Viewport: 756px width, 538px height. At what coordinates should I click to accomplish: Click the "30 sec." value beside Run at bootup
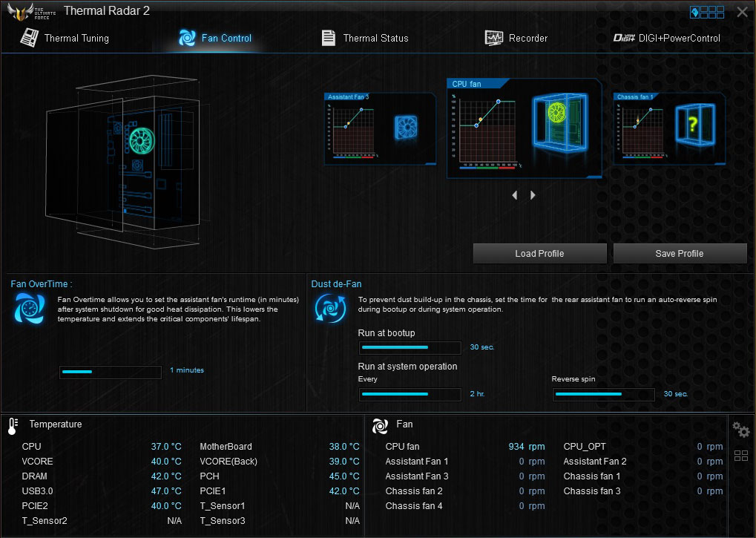(x=482, y=347)
